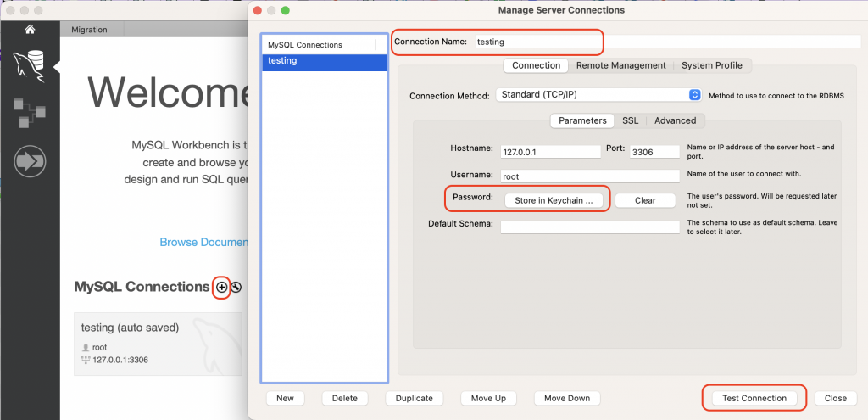Click 127.0.0.1:3306 text on connection tile
This screenshot has width=868, height=420.
(x=120, y=360)
